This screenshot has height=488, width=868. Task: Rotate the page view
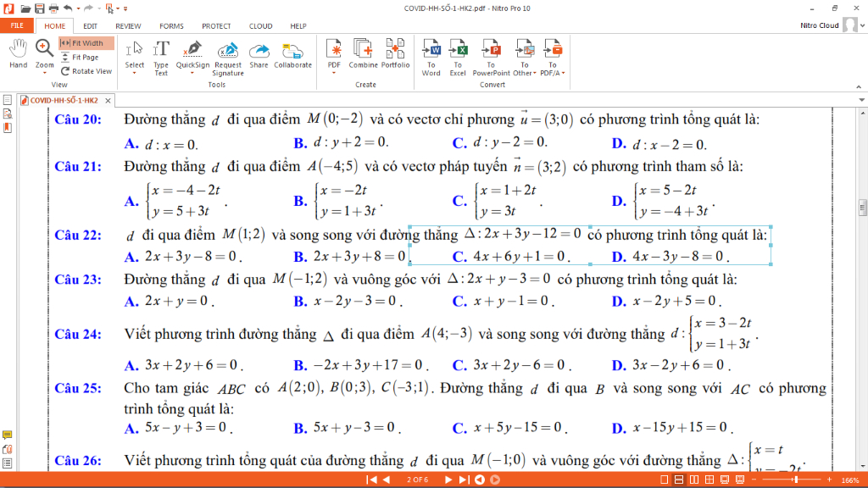pyautogui.click(x=86, y=71)
